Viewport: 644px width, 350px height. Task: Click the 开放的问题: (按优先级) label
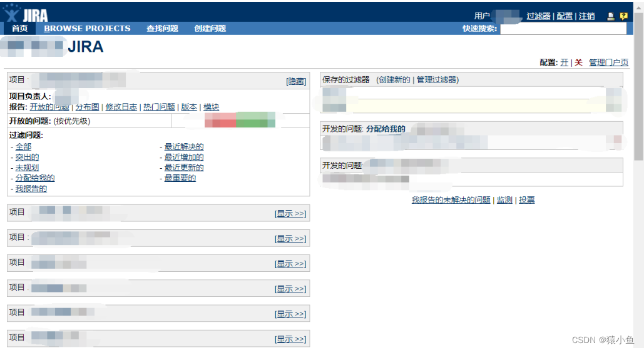point(49,121)
